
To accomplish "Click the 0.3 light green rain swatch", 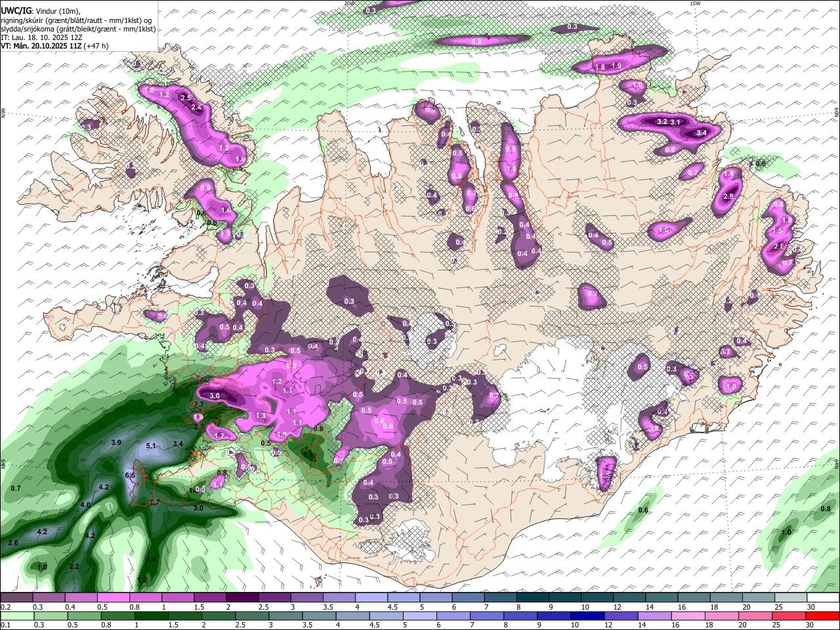I will point(51,616).
